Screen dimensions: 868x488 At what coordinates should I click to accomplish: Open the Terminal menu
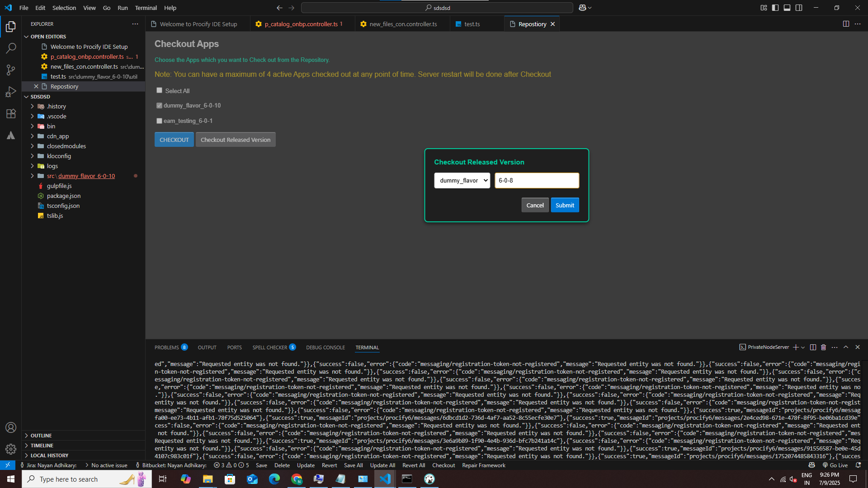[x=146, y=8]
